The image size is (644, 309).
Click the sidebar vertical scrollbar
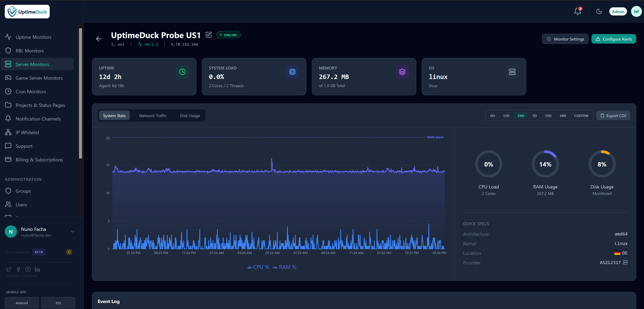80,93
